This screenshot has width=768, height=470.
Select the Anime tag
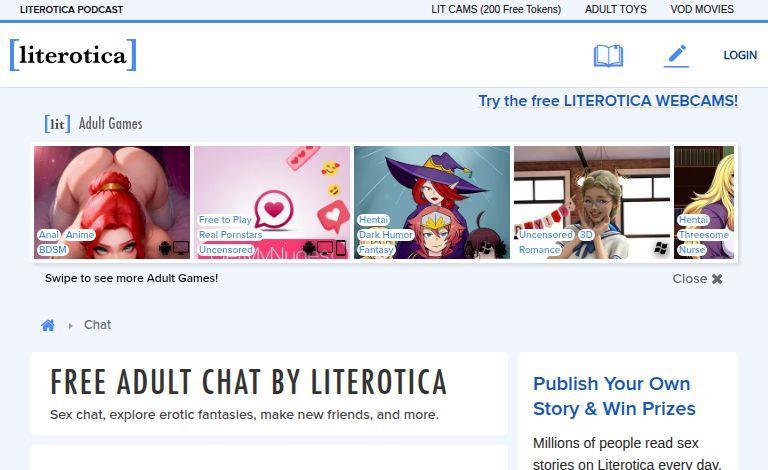click(80, 235)
